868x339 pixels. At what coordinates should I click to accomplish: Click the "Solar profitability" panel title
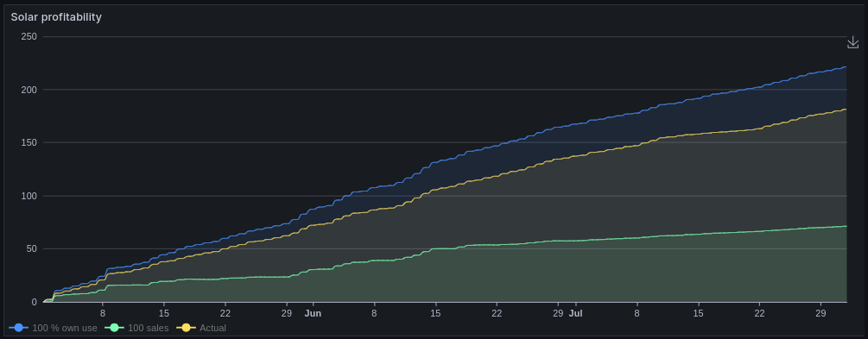[x=56, y=17]
